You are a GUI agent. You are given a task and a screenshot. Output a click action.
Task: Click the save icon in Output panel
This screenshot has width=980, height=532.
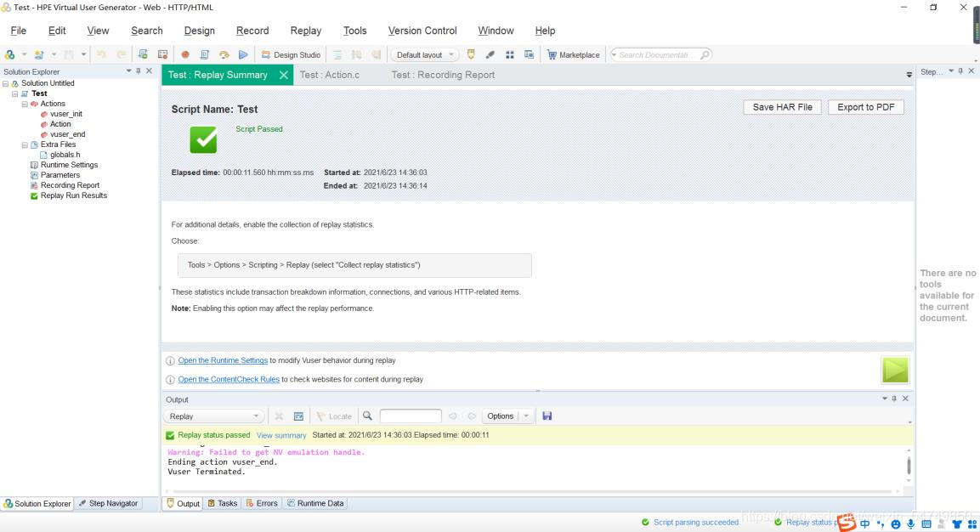pyautogui.click(x=547, y=416)
